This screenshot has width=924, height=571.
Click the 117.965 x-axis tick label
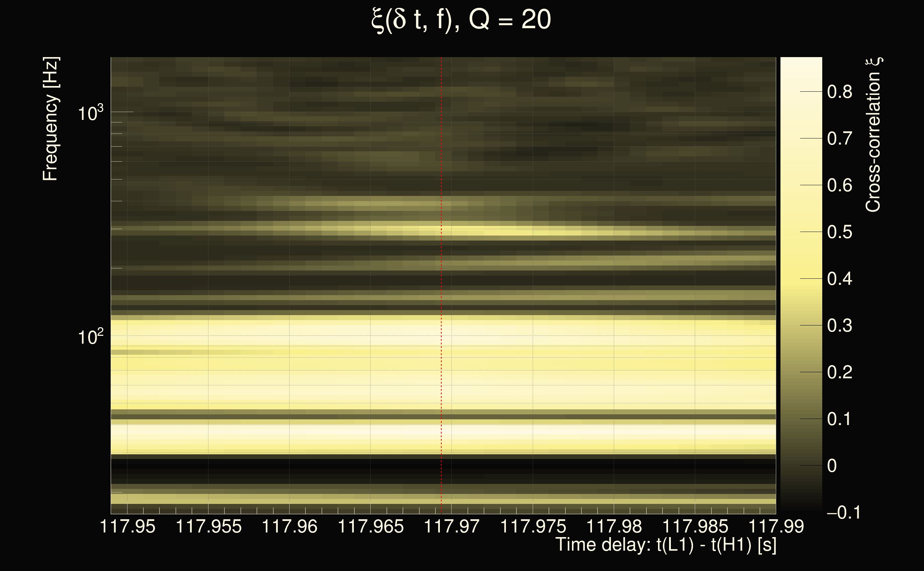tap(371, 527)
